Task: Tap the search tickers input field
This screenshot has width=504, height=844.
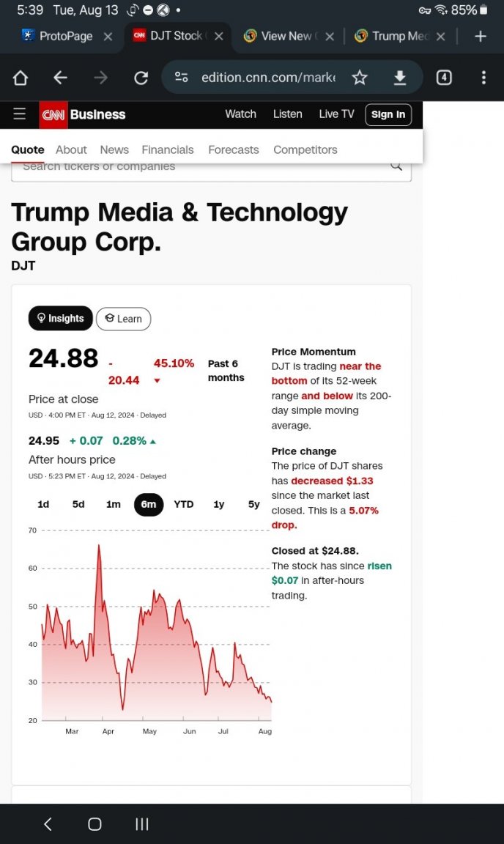Action: tap(211, 169)
